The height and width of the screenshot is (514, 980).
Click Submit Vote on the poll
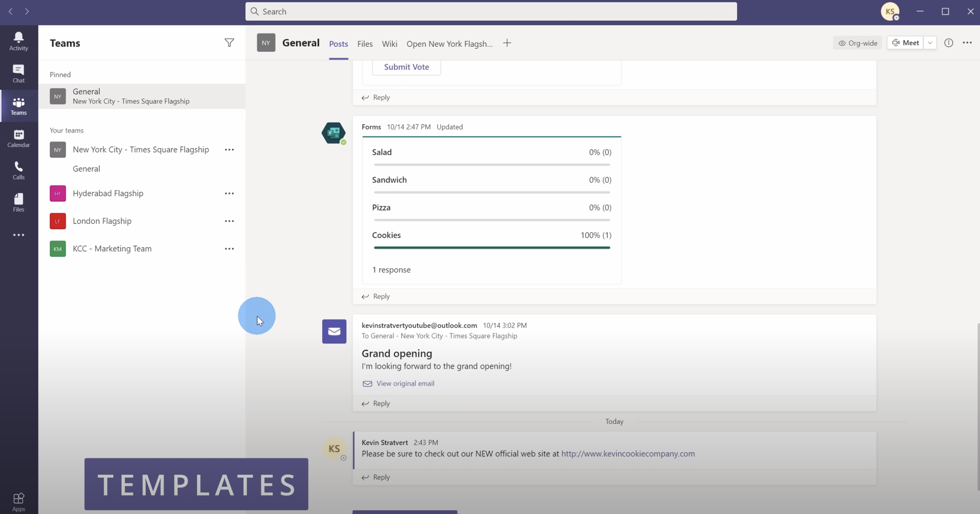(x=406, y=67)
